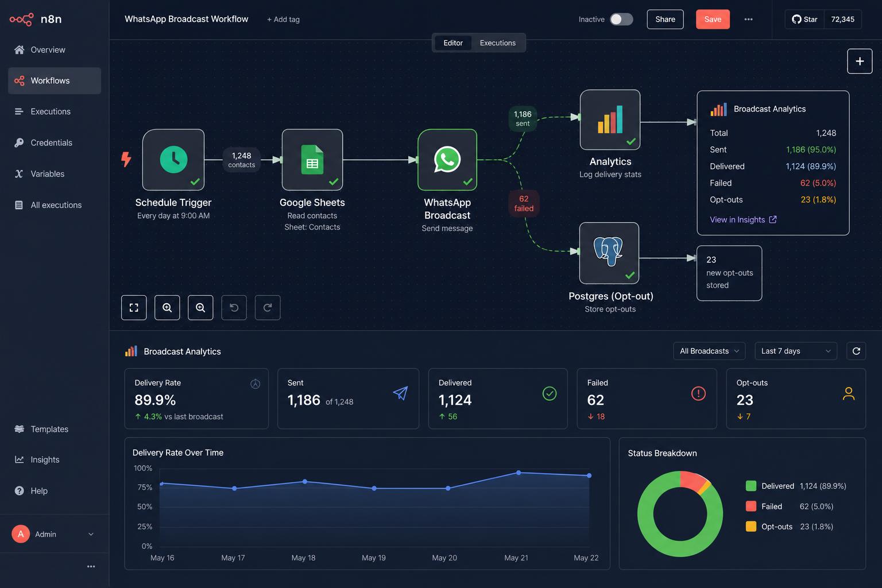Screen dimensions: 882x588
Task: Click the 1,186 sent connection label
Action: [x=523, y=118]
